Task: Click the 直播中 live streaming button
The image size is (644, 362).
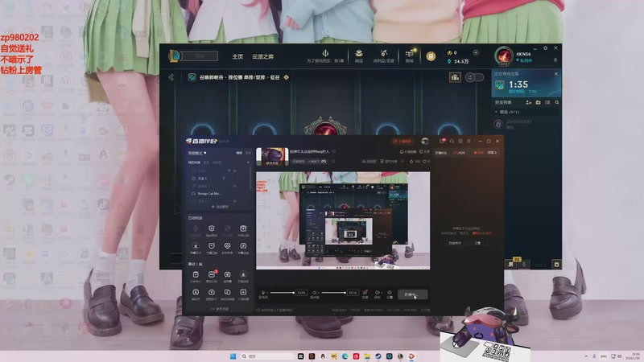Action: [413, 294]
